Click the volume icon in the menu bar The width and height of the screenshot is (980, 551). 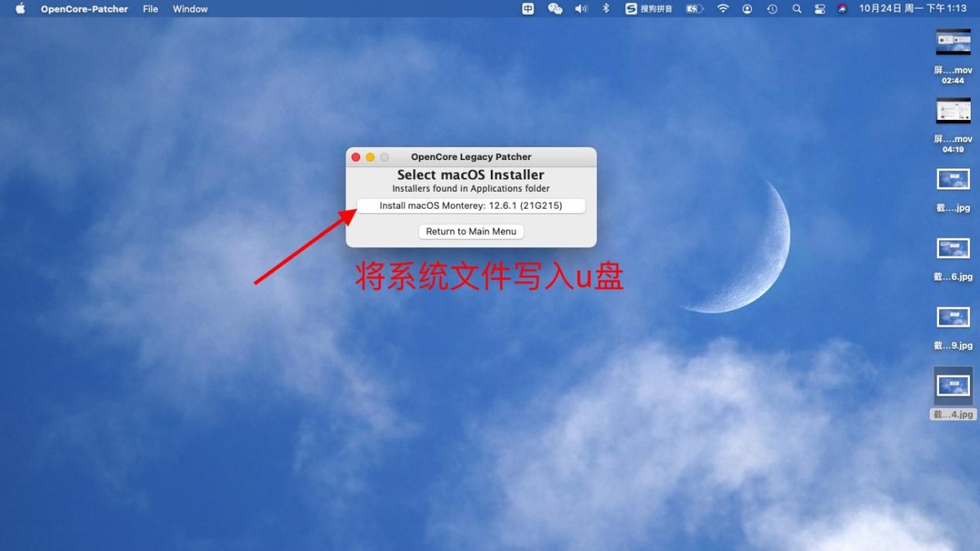[581, 9]
